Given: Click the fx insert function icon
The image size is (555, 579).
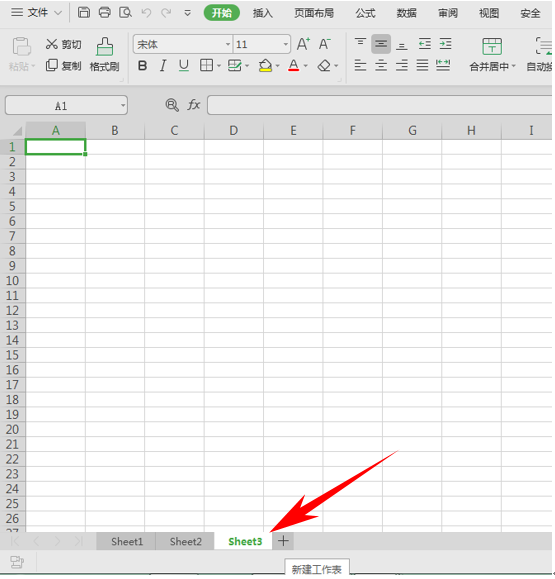Looking at the screenshot, I should [x=193, y=105].
